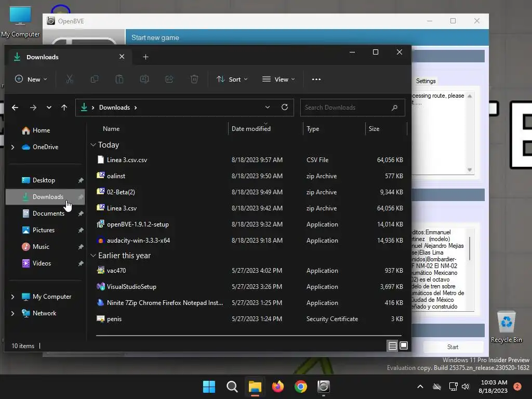Select the Linea 3.csv.csv file
The height and width of the screenshot is (399, 532).
click(x=250, y=160)
